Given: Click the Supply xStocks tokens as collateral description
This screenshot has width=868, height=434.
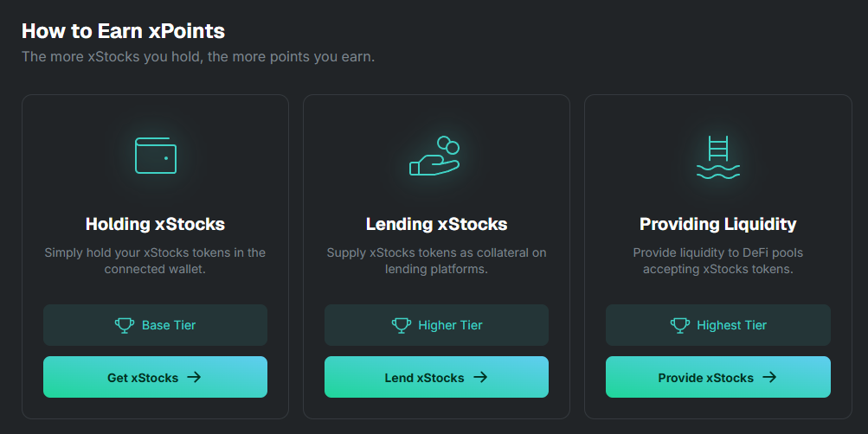Looking at the screenshot, I should point(436,260).
